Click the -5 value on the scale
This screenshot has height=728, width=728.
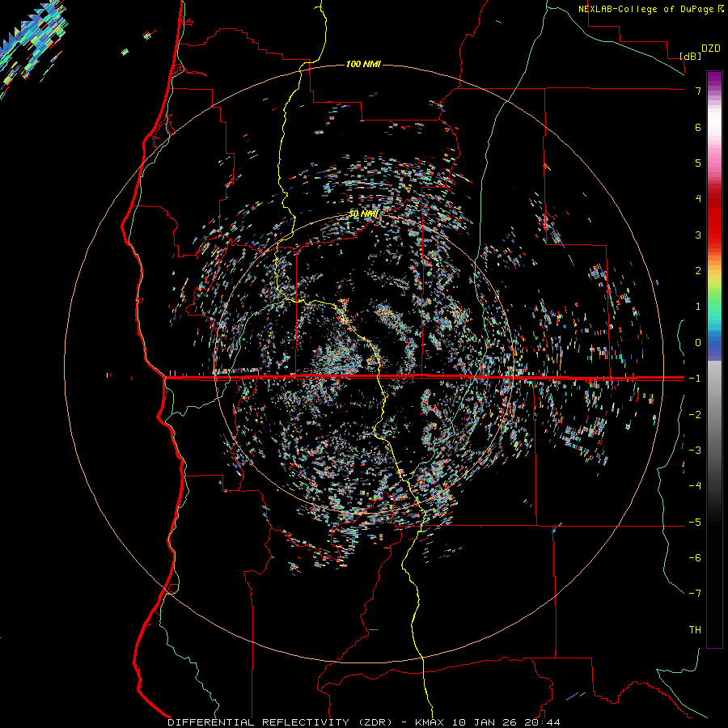695,523
